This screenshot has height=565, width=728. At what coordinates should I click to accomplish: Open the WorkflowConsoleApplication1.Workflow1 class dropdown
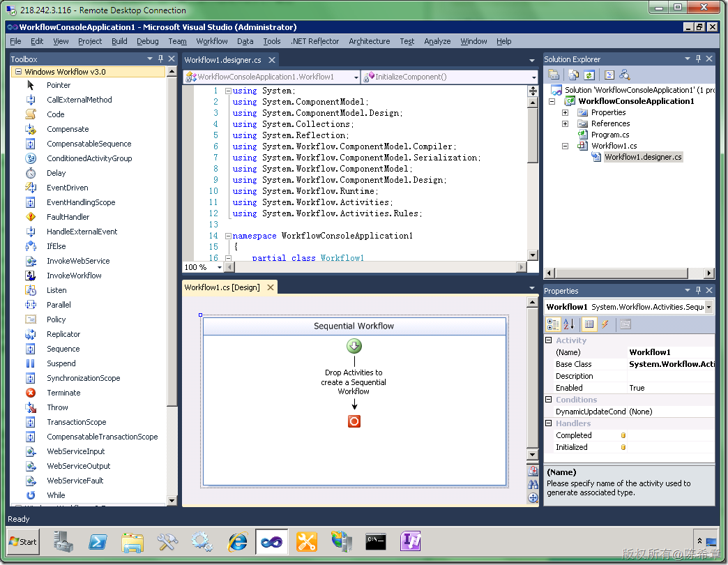click(x=356, y=77)
